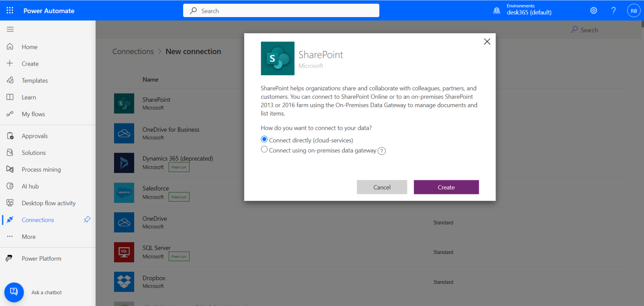Select Connect using on-premises data gateway
Viewport: 644px width, 306px height.
[x=264, y=149]
